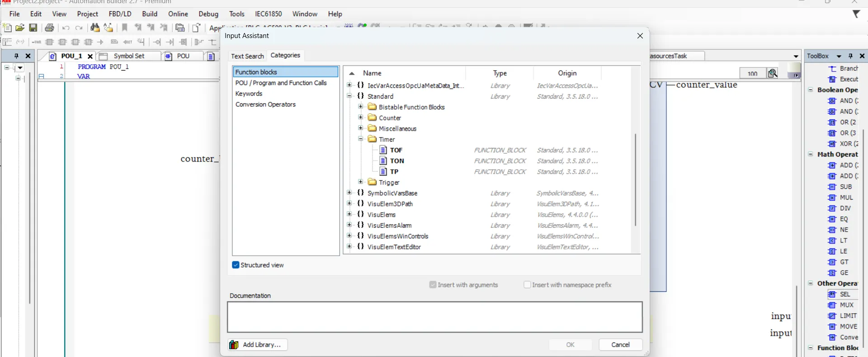Switch to the Categories tab
Image resolution: width=868 pixels, height=357 pixels.
pyautogui.click(x=285, y=55)
